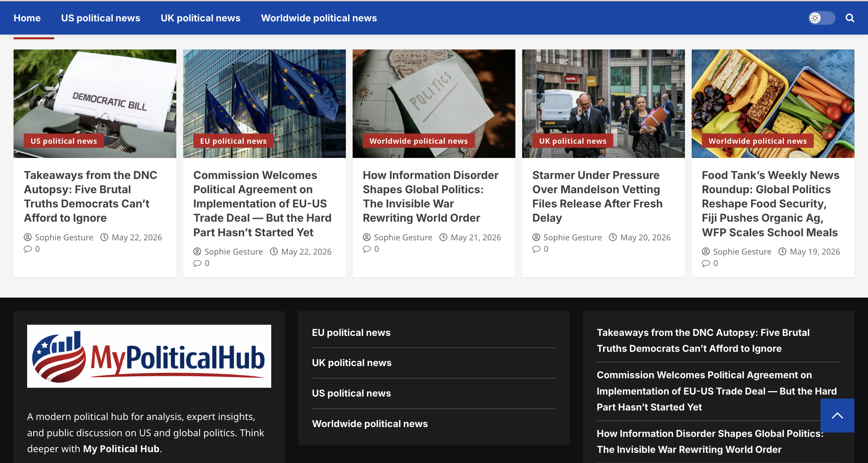
Task: Click the UK political news red category badge
Action: pyautogui.click(x=573, y=141)
